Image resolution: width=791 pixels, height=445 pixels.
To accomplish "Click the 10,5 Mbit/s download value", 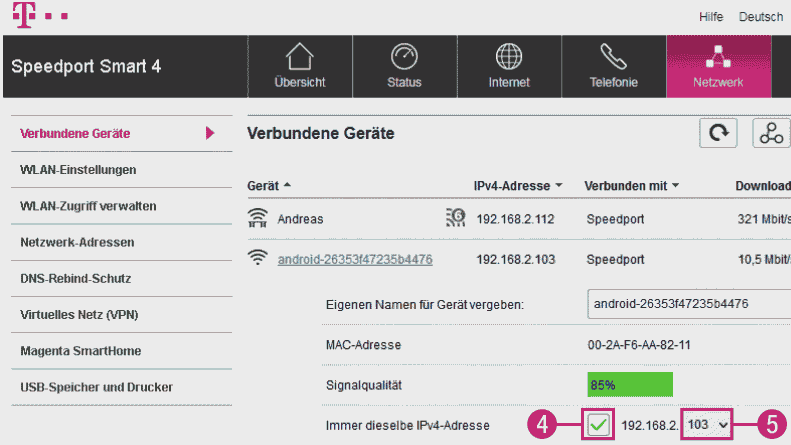I will tap(764, 259).
